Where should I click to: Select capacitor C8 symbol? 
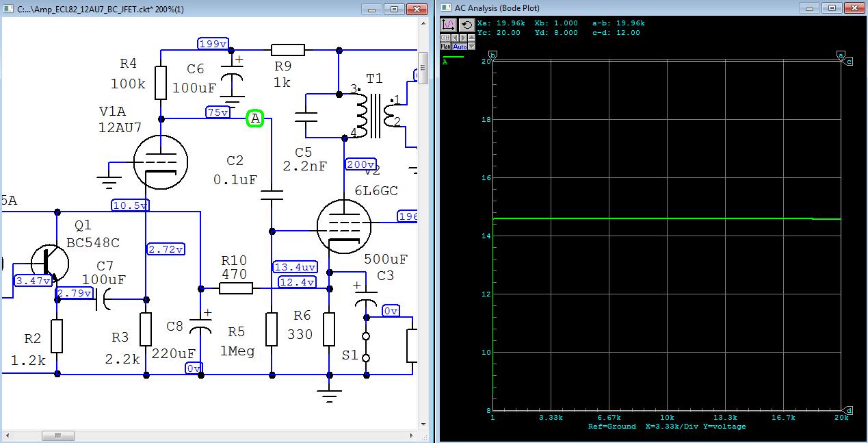(x=200, y=324)
